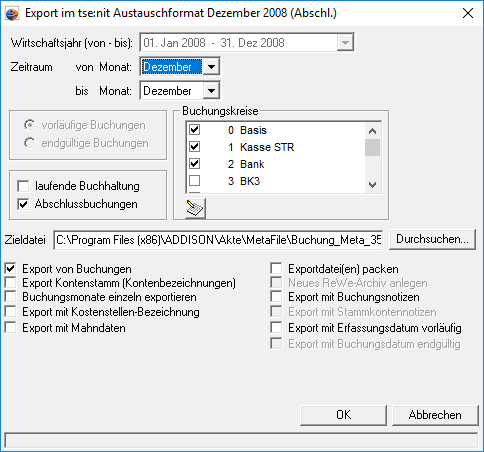Image resolution: width=484 pixels, height=452 pixels.
Task: Check Buchungskreis 3 BK3
Action: [195, 181]
